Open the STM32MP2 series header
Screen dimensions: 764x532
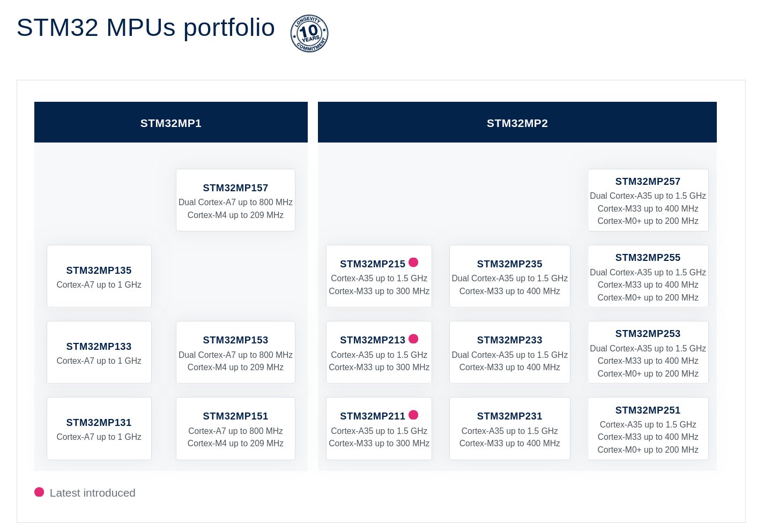pos(517,122)
